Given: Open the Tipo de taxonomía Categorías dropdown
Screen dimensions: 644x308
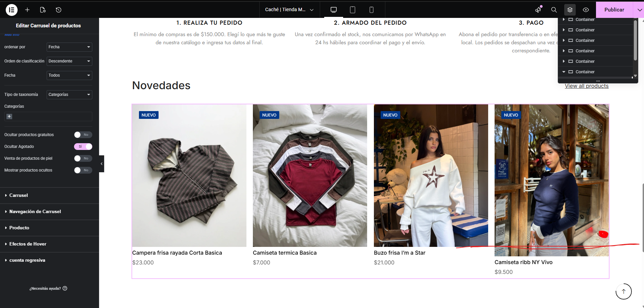Looking at the screenshot, I should click(69, 95).
